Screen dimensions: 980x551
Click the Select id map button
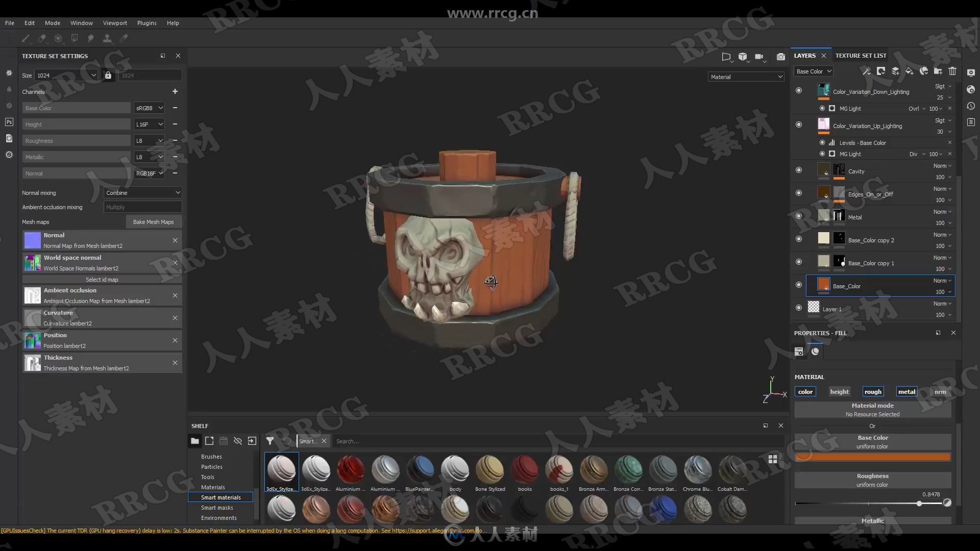point(102,280)
